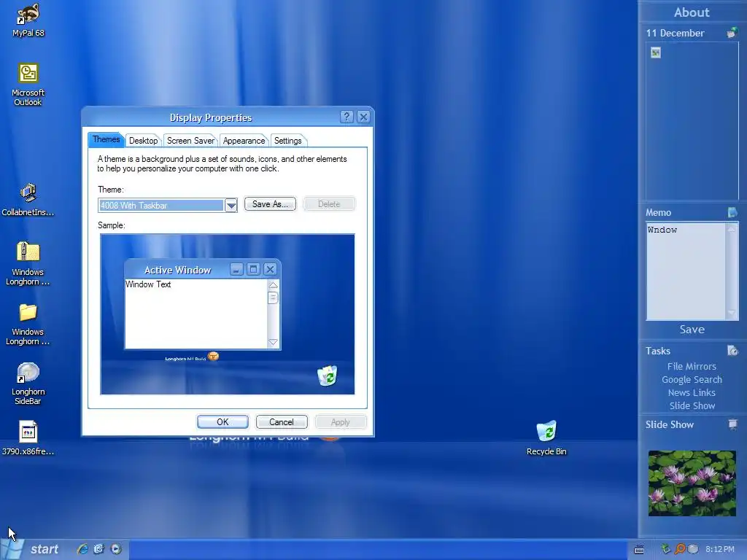Click the small image placeholder in calendar tile
Image resolution: width=747 pixels, height=560 pixels.
coord(656,52)
